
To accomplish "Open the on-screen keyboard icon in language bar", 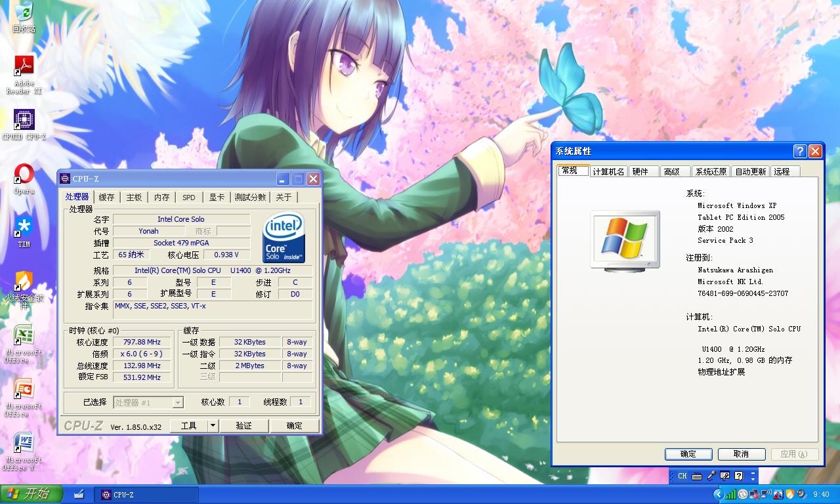I will (697, 476).
